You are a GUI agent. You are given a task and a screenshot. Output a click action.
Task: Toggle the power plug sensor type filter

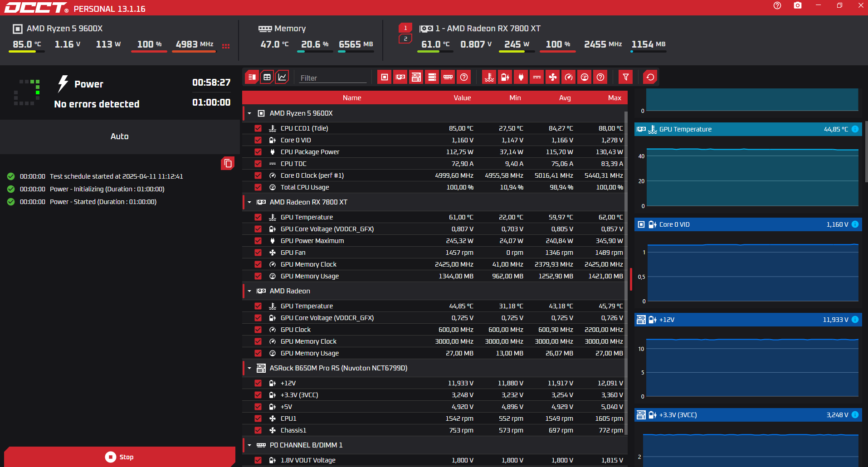521,77
